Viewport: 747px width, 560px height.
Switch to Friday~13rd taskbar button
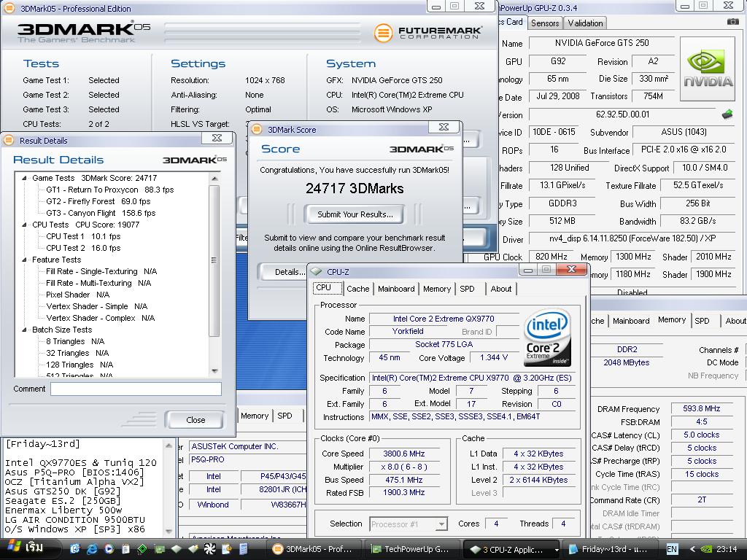click(611, 549)
